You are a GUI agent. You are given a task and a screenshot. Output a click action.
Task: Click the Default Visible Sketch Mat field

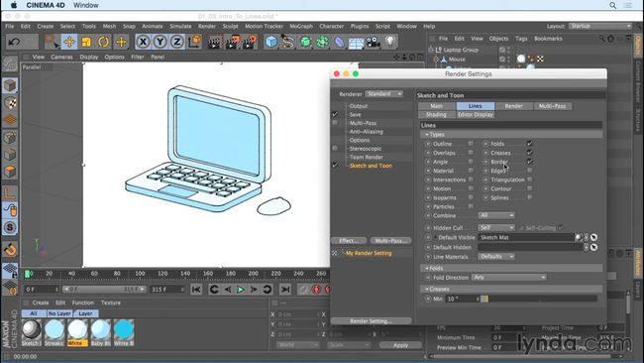click(526, 237)
